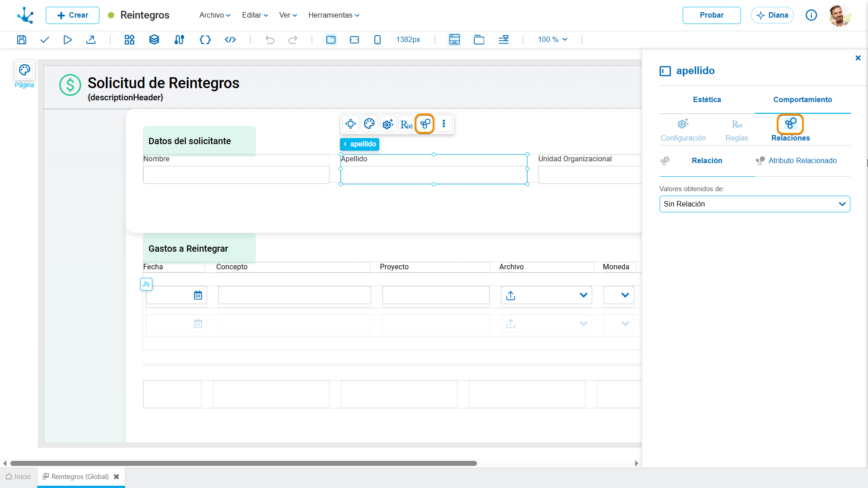Click the Probar button
Screen dimensions: 868x488
[712, 15]
